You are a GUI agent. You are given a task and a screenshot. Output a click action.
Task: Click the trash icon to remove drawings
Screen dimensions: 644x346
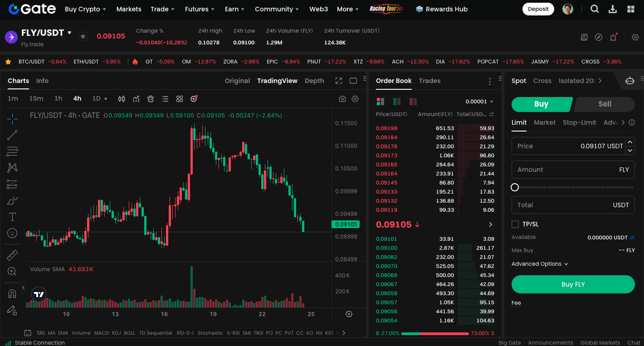(151, 99)
